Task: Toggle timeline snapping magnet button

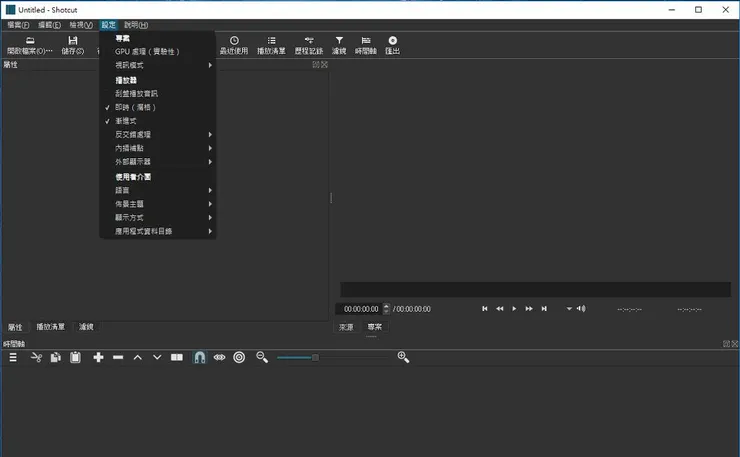Action: (x=200, y=357)
